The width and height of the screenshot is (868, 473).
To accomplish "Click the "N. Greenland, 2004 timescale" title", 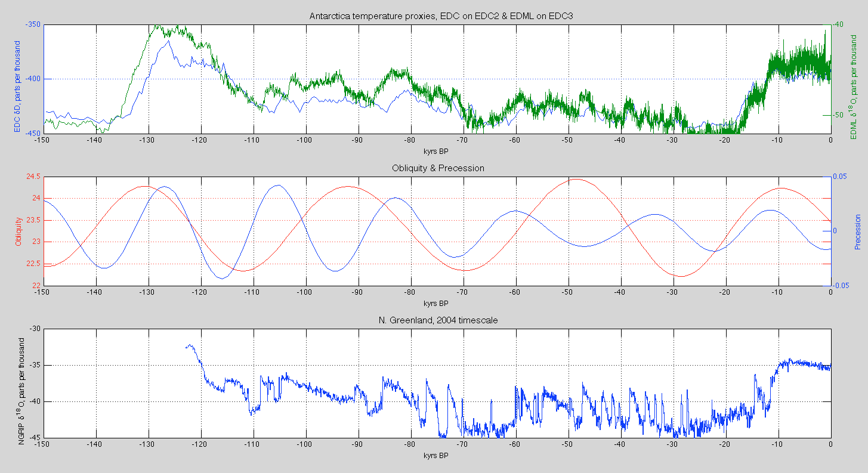I will (438, 320).
